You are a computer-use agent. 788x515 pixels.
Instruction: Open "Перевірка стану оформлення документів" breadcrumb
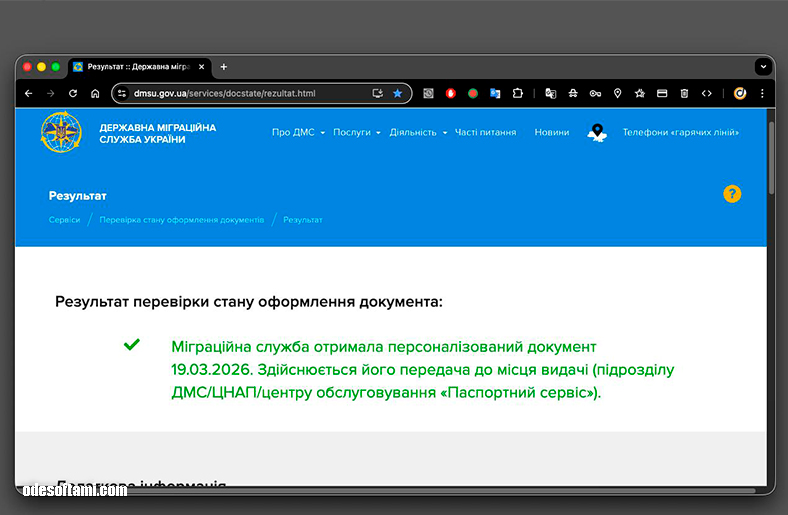click(181, 220)
